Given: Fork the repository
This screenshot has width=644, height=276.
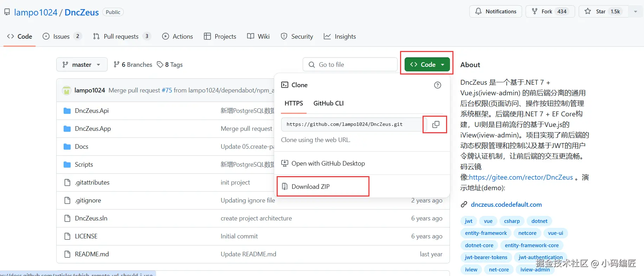Looking at the screenshot, I should coord(550,12).
